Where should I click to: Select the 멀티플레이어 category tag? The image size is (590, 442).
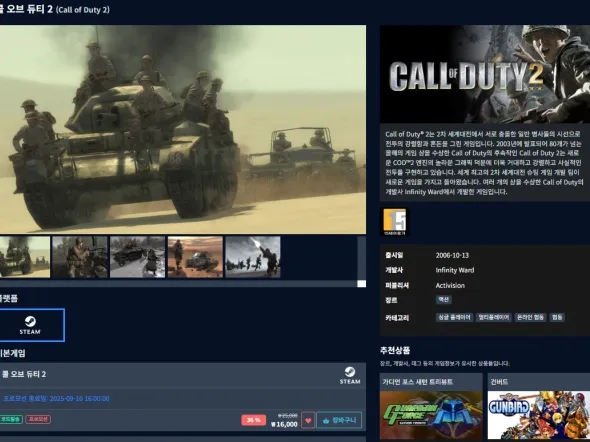[494, 317]
